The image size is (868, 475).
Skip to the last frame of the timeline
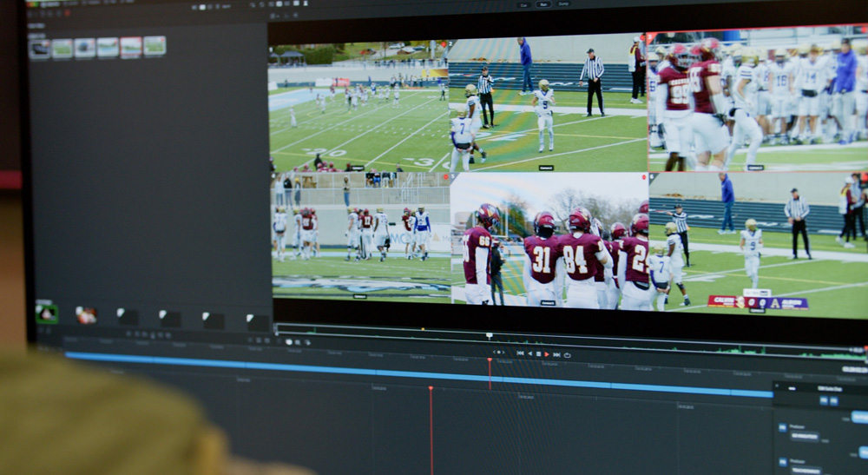pos(556,354)
